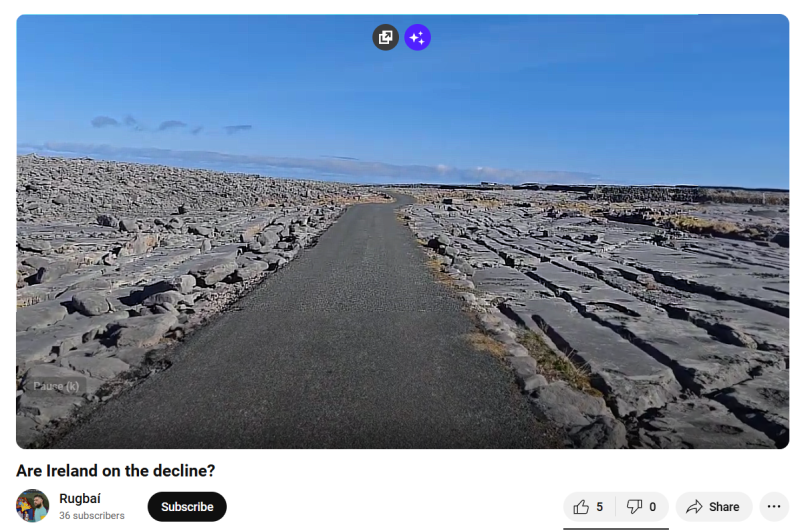Screen dimensions: 800x531
Task: Click the like ratio bar under the like and dislike buttons
Action: [x=616, y=528]
